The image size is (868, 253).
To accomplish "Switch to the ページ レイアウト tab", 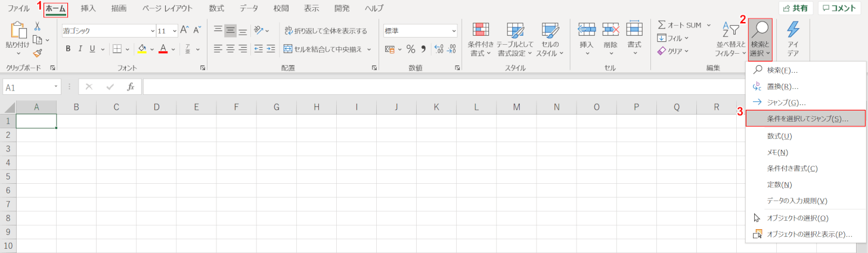I will click(x=168, y=8).
